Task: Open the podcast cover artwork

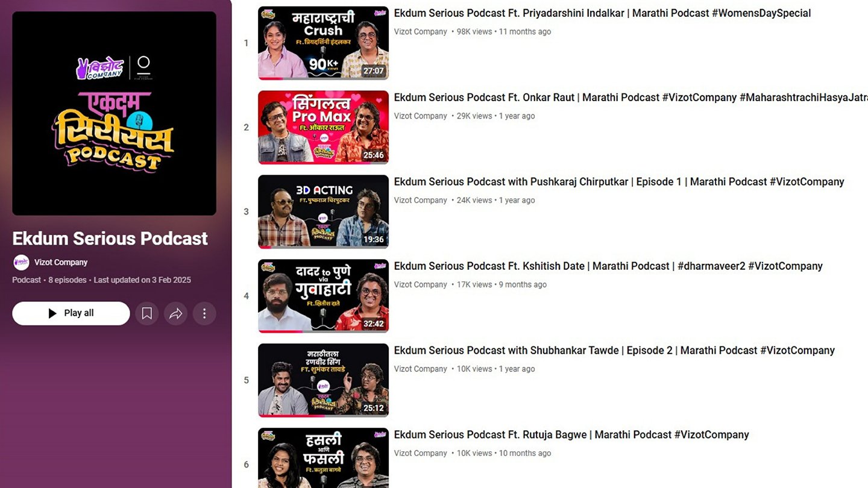Action: (x=114, y=113)
